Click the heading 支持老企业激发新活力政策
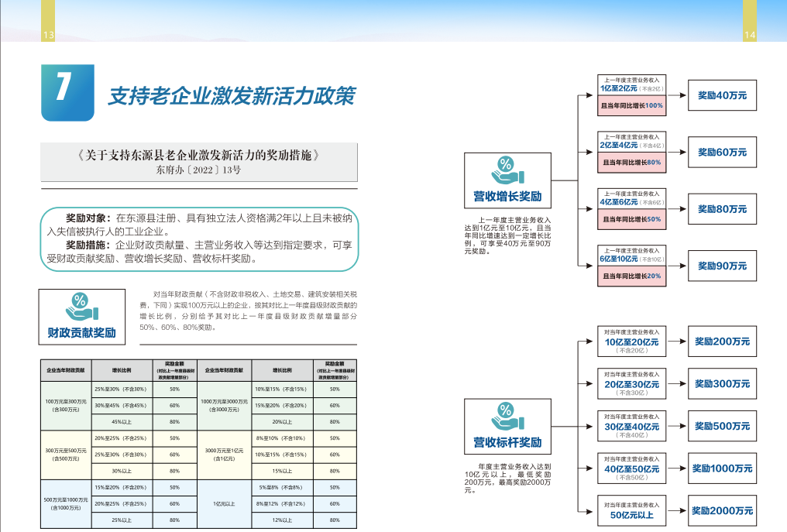Image resolution: width=787 pixels, height=532 pixels. point(232,96)
